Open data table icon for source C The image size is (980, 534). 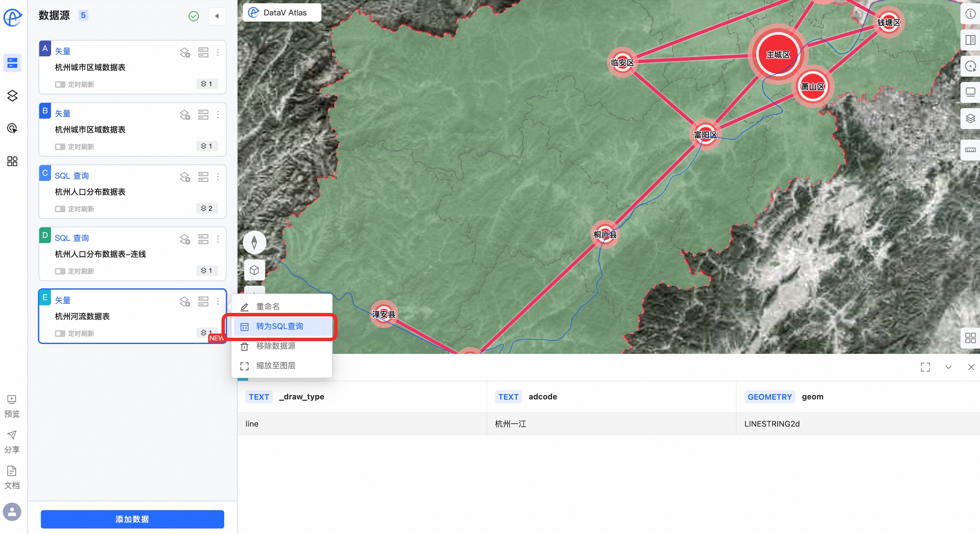(x=203, y=177)
